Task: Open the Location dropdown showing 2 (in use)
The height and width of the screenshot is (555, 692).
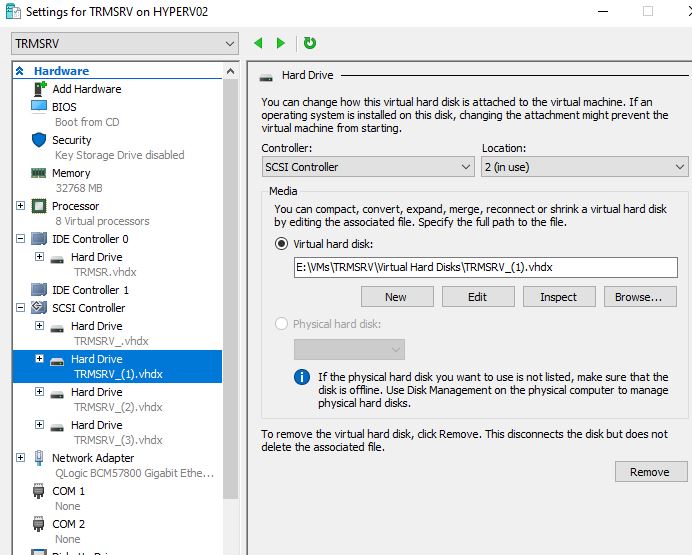Action: (584, 167)
